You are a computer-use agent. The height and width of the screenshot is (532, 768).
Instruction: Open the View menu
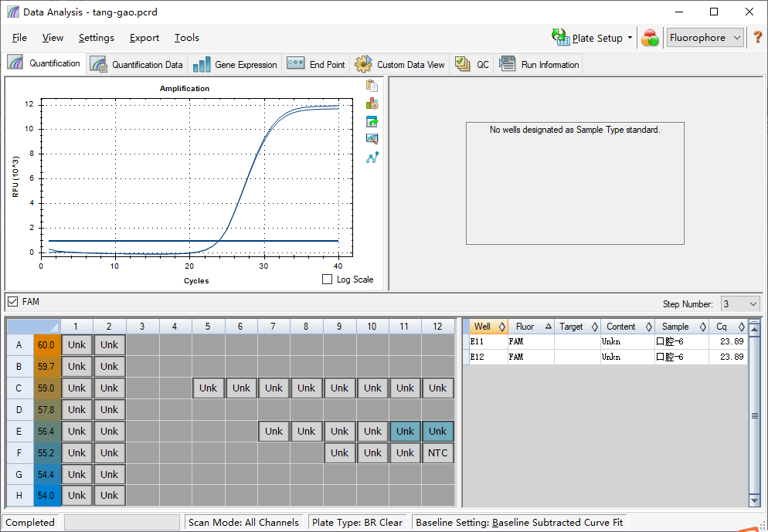(53, 38)
